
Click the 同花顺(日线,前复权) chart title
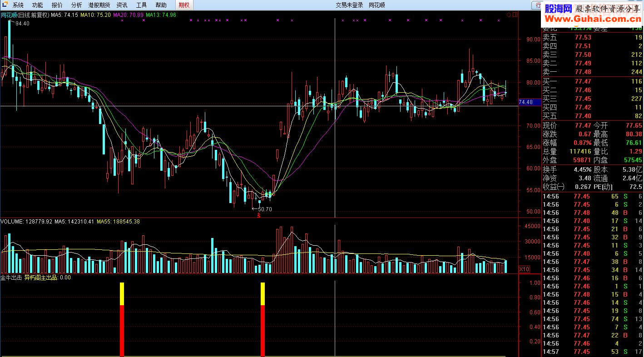pyautogui.click(x=25, y=15)
